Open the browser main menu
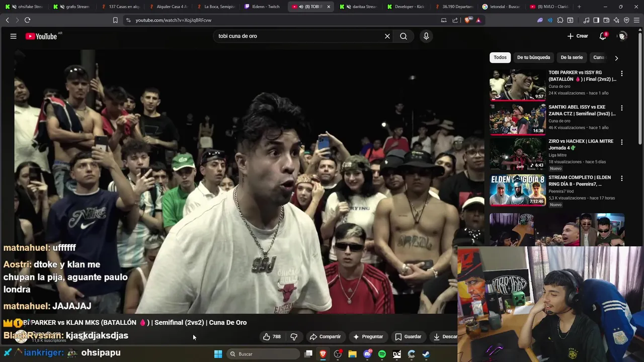The width and height of the screenshot is (644, 362). pyautogui.click(x=637, y=20)
